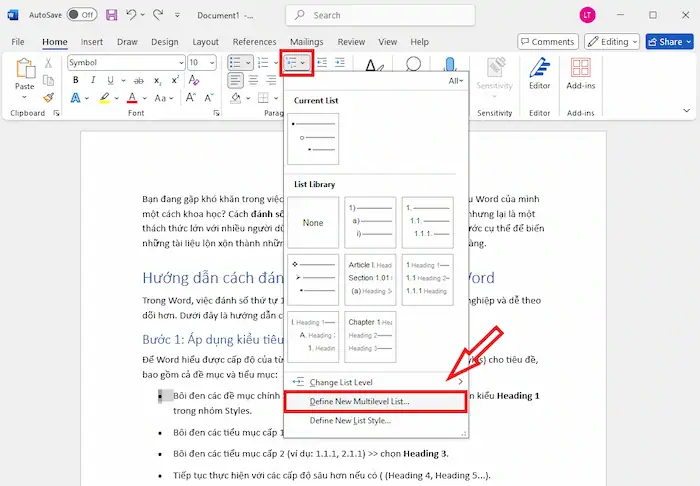Click the Comments button
This screenshot has height=486, width=700.
pos(547,42)
